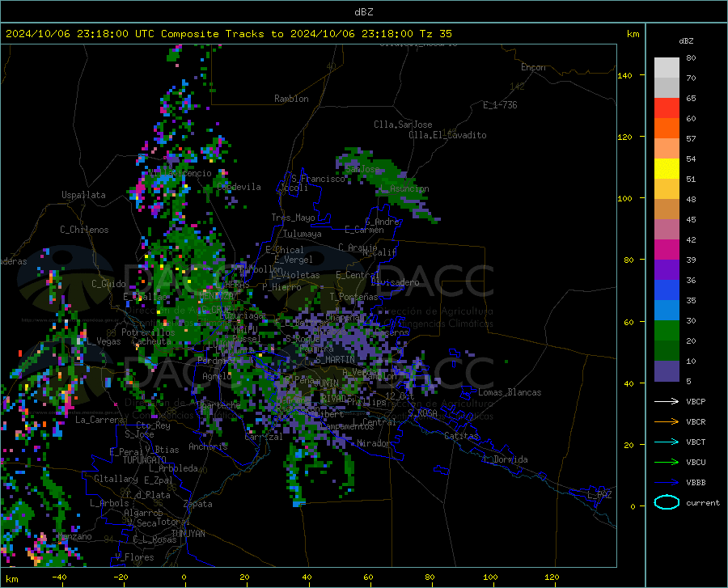Select the green 20 dBZ color swatch

tap(667, 331)
